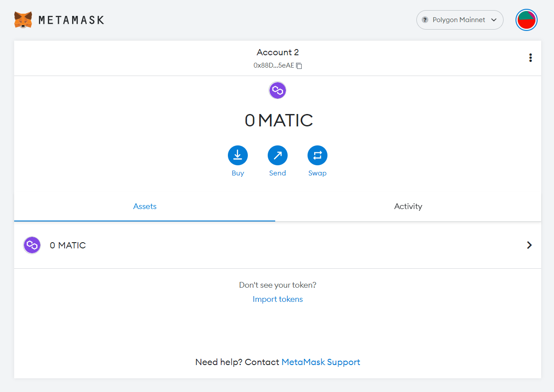Image resolution: width=554 pixels, height=392 pixels.
Task: Click the Buy text label
Action: [x=238, y=173]
